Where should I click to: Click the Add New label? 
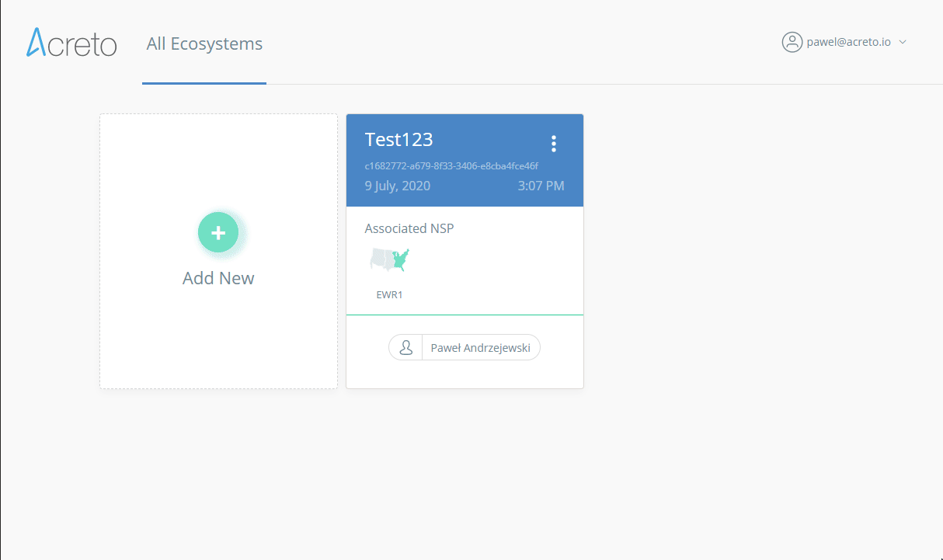click(x=218, y=278)
